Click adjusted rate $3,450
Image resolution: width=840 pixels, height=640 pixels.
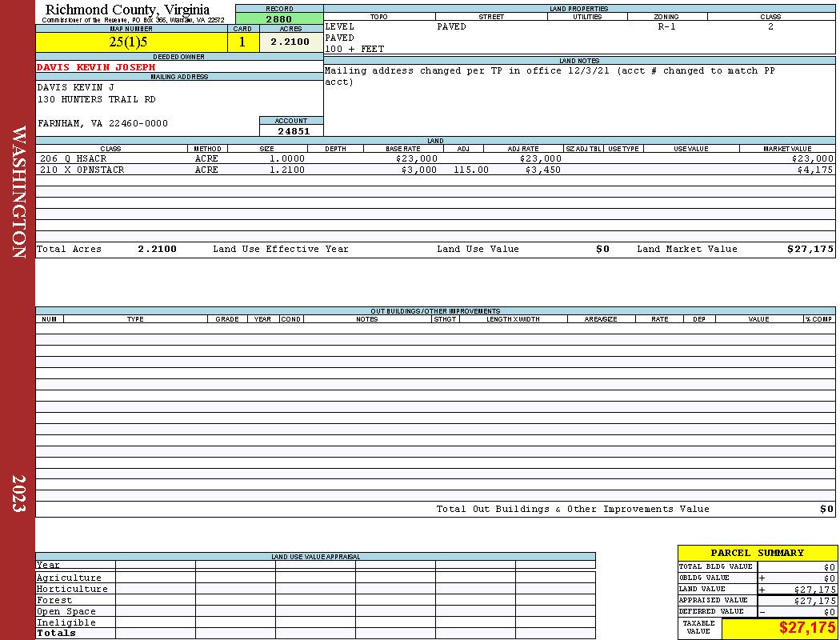543,170
